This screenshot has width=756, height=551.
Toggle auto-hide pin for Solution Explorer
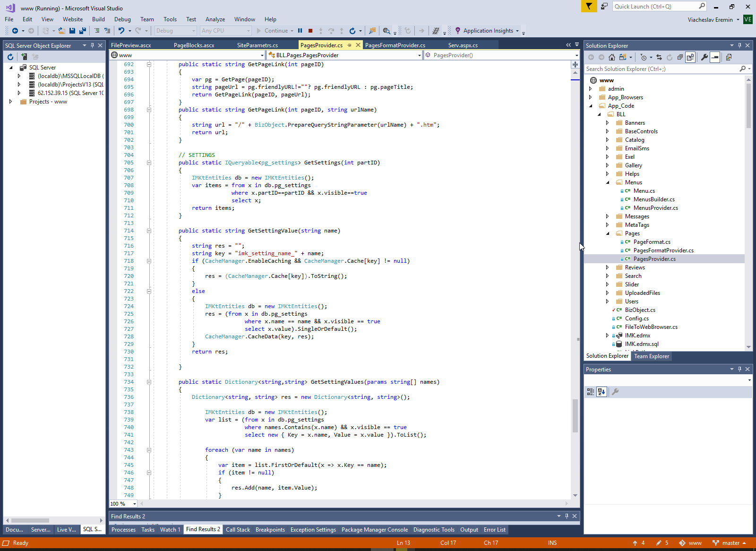pyautogui.click(x=739, y=45)
